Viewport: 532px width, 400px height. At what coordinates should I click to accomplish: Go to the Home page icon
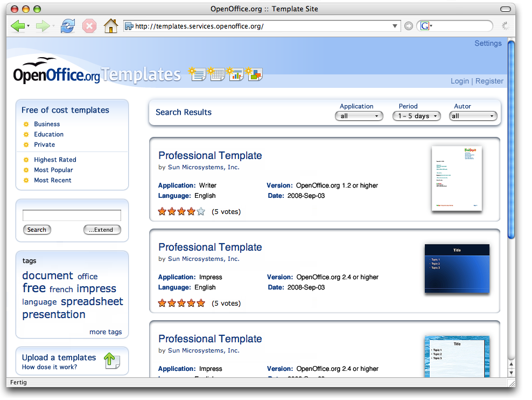[x=110, y=26]
